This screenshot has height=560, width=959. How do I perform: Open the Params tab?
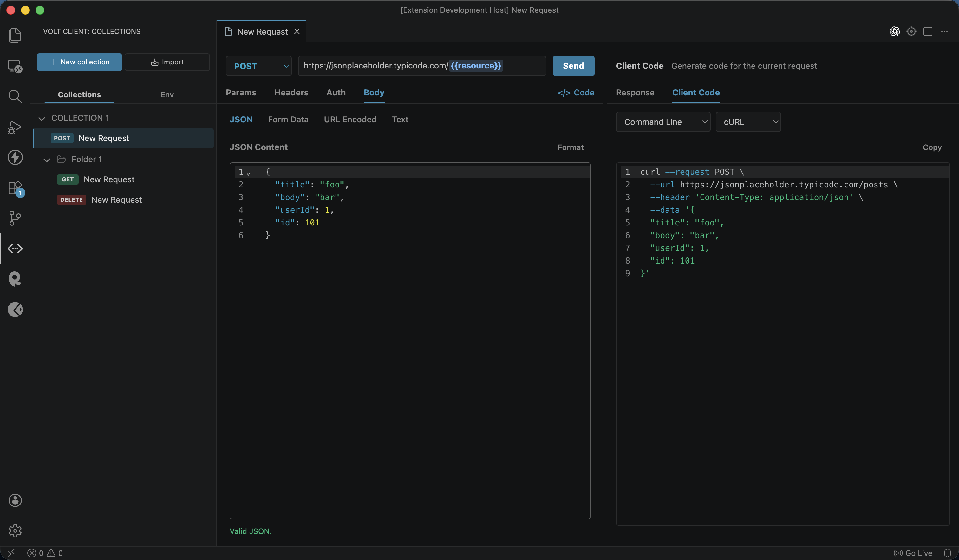click(241, 93)
